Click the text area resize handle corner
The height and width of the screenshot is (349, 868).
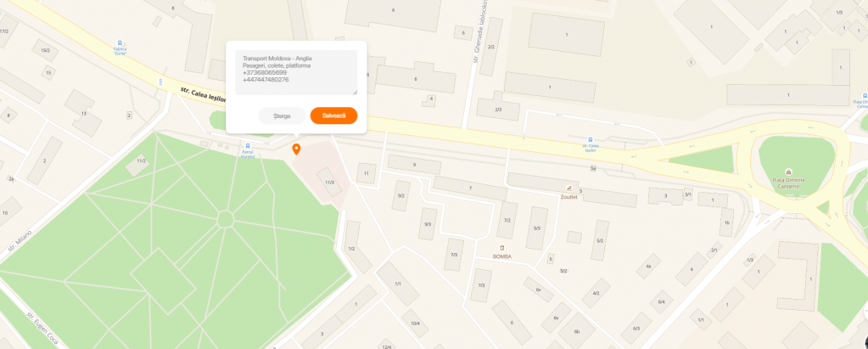pos(355,93)
